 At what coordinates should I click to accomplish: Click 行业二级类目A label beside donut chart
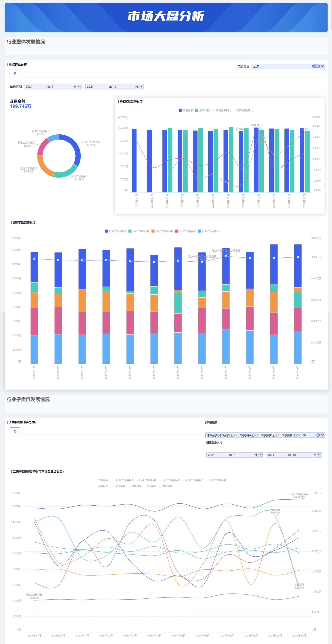tap(91, 142)
